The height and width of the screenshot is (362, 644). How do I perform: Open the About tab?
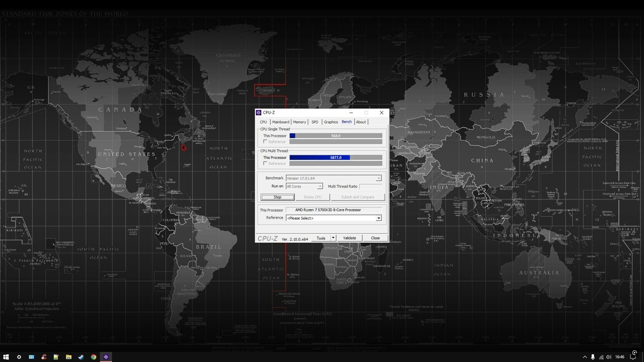(361, 122)
